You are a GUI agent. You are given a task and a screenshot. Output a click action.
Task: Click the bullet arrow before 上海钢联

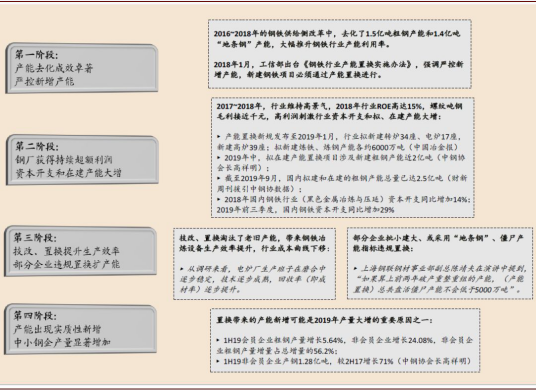(356, 269)
